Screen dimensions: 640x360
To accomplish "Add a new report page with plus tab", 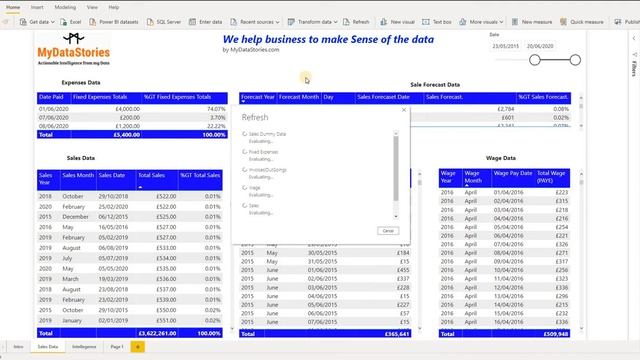I will tap(138, 347).
